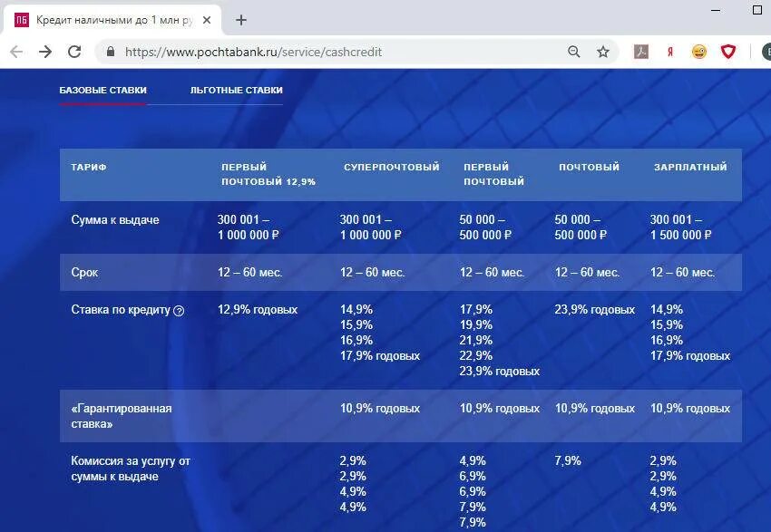Click the Суперпочтовый column header
Screen dimensions: 771x532
point(392,167)
